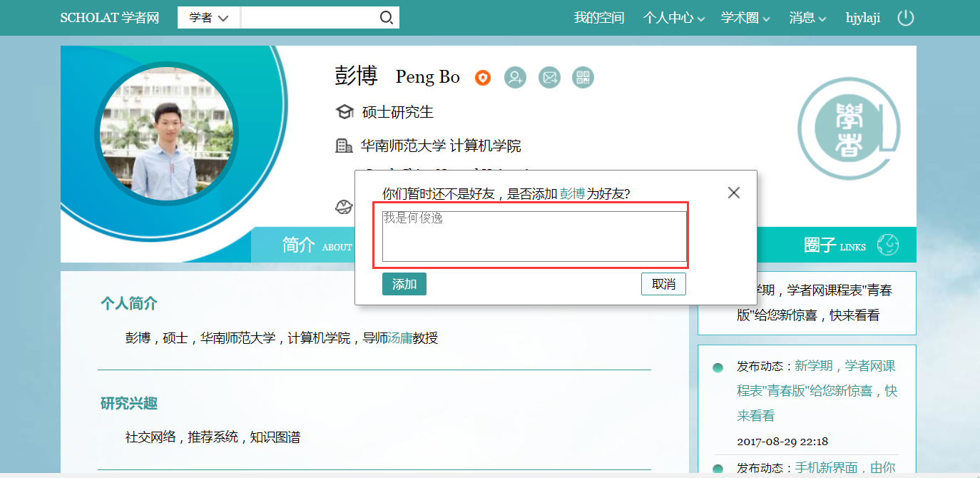The width and height of the screenshot is (980, 478).
Task: Click the send message envelope icon
Action: click(x=549, y=77)
